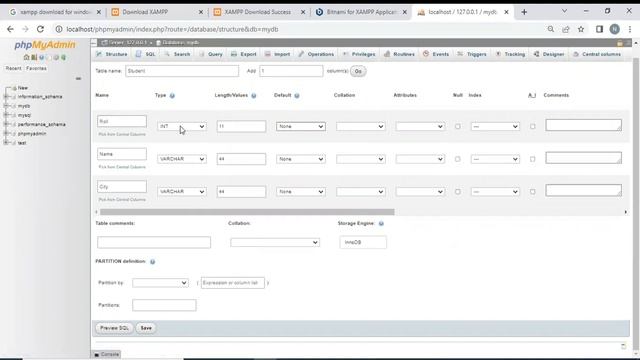Close the Download XAMPP tab
640x360 pixels.
tap(200, 12)
